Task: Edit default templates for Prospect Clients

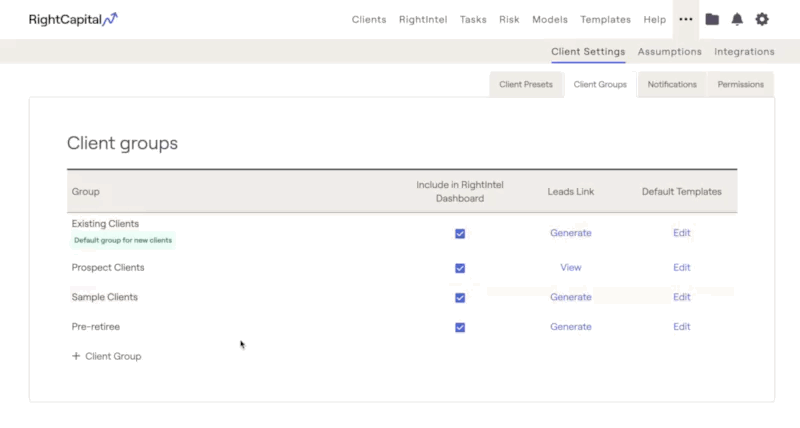Action: [682, 267]
